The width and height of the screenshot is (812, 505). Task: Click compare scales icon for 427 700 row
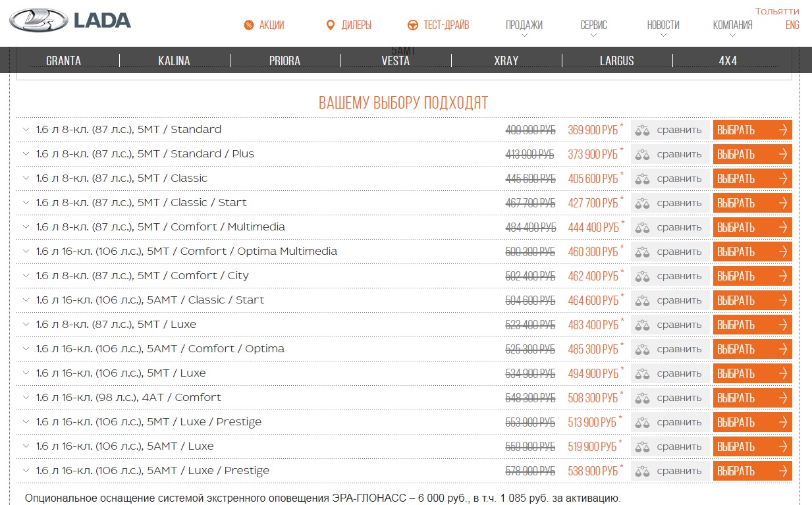643,203
